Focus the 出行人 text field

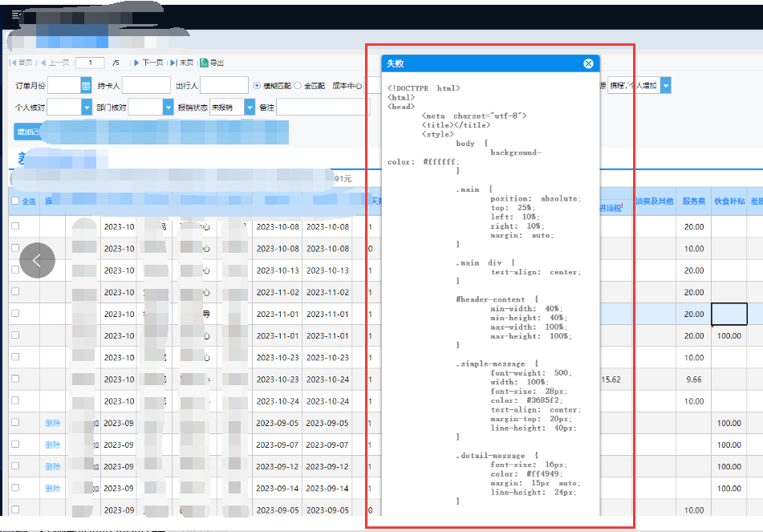tap(224, 86)
